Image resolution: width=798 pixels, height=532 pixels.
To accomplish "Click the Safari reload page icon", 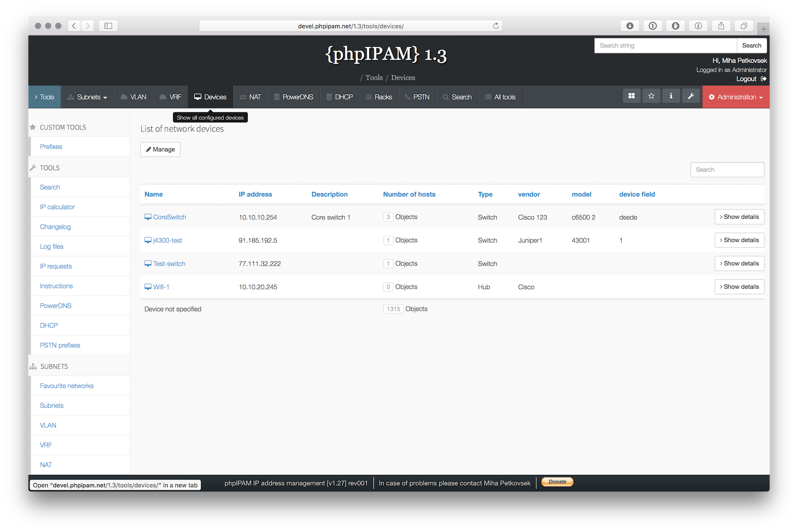I will (x=496, y=26).
